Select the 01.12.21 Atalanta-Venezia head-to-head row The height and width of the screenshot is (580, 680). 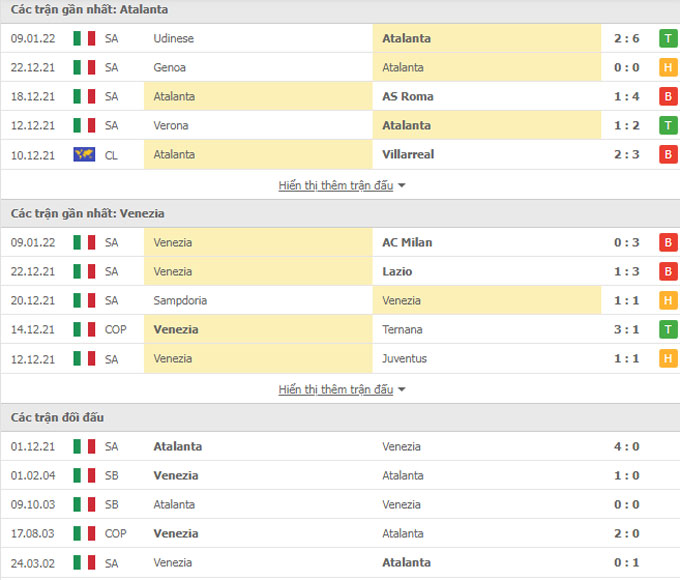[340, 446]
